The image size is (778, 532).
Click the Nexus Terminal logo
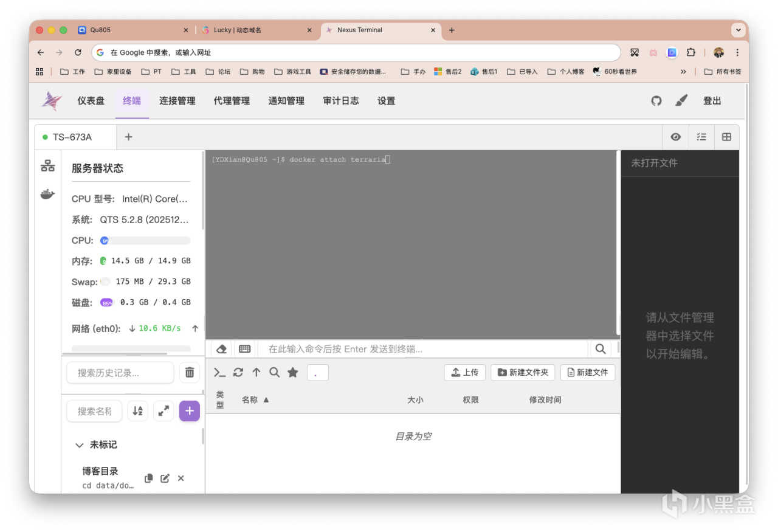coord(52,101)
